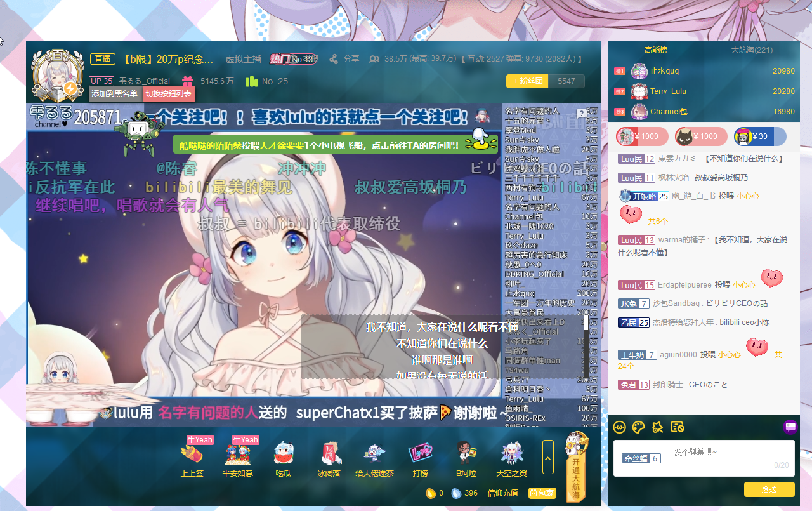Click the gift box icon beside 5145.6万
The width and height of the screenshot is (812, 511).
point(188,81)
